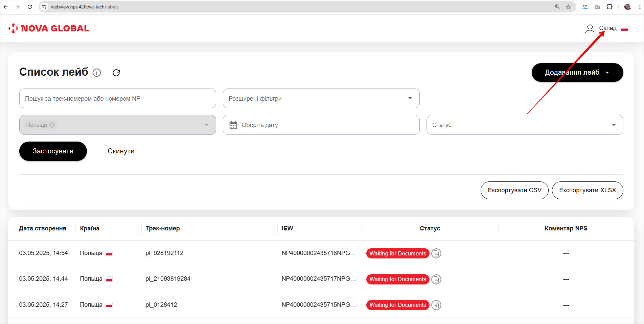Click the refresh icon next to Список лейб
644x324 pixels.
click(x=116, y=73)
